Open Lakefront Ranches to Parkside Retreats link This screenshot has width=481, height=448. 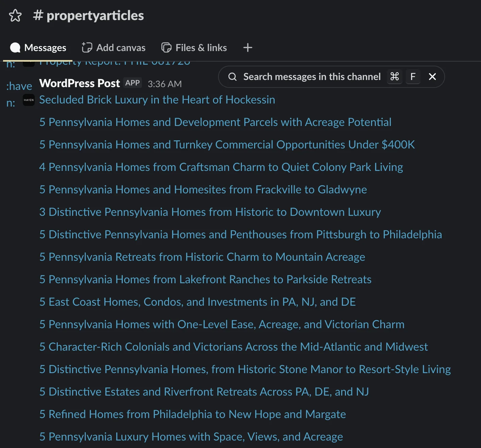205,279
